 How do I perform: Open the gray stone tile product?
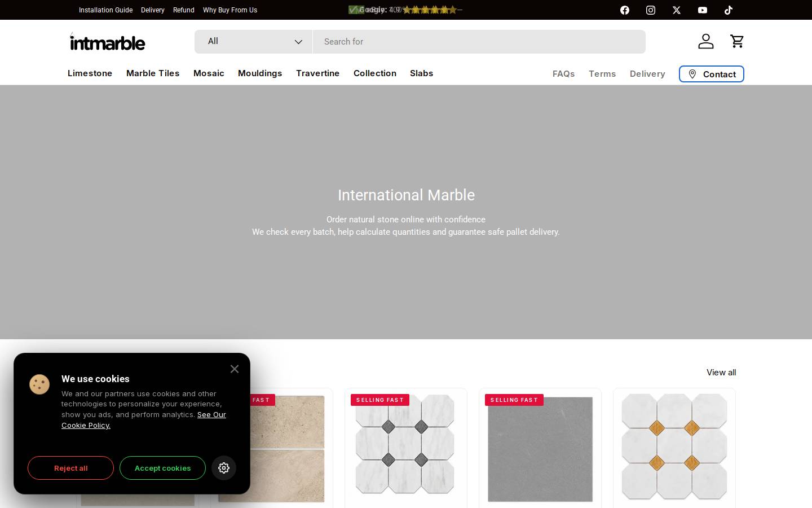click(540, 448)
